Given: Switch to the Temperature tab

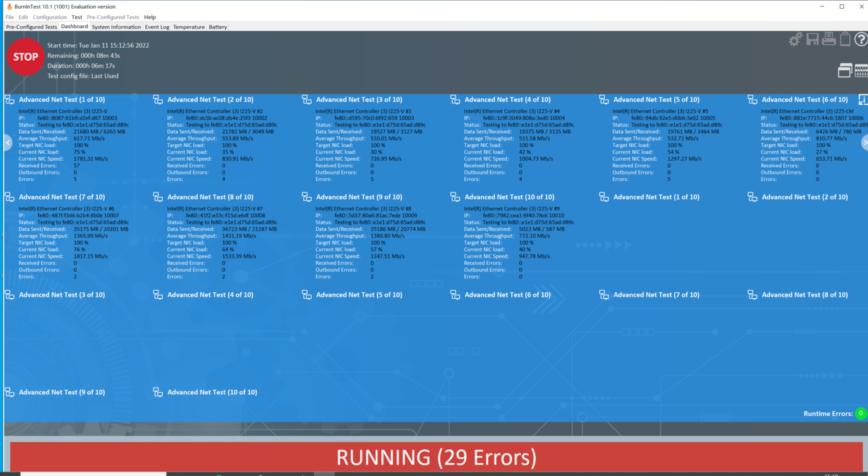Looking at the screenshot, I should tap(189, 27).
